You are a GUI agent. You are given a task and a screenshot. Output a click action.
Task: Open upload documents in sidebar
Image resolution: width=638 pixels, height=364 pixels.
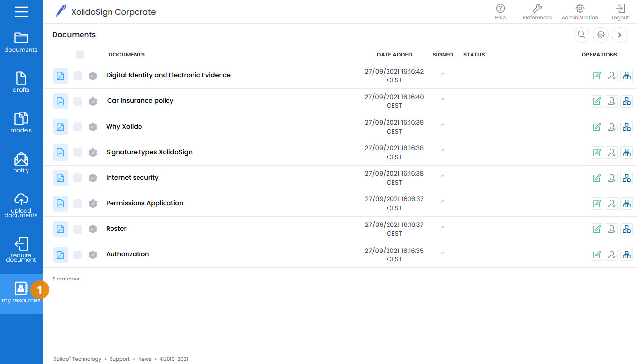point(21,205)
